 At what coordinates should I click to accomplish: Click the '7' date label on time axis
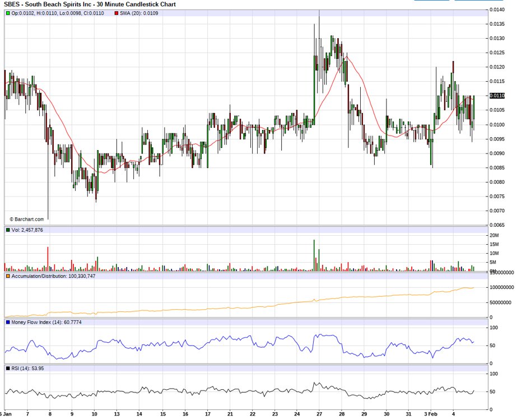click(x=27, y=414)
